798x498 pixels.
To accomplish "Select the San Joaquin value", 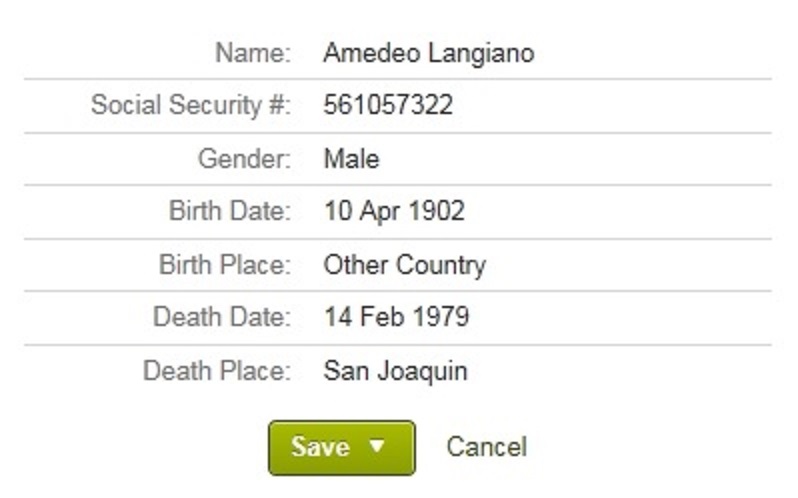I will click(395, 372).
